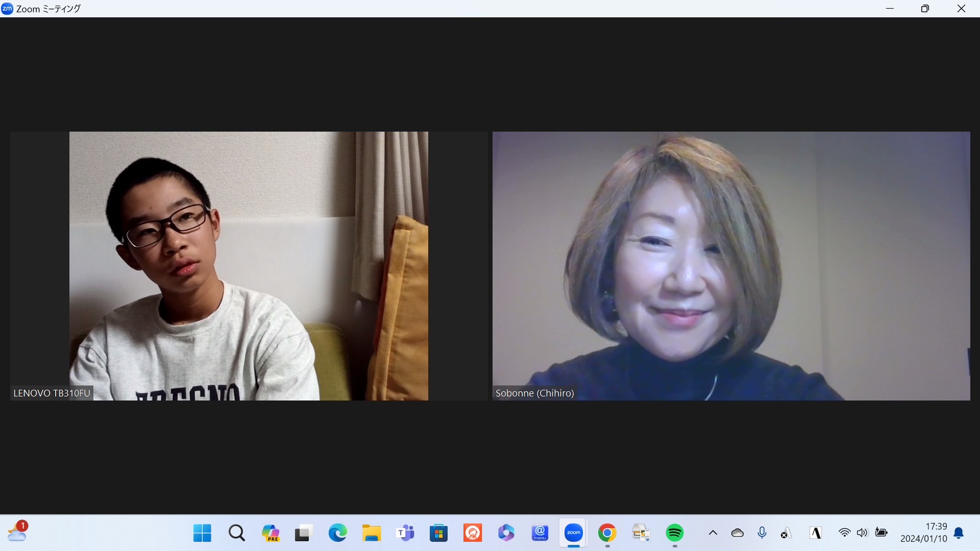
Task: Expand hidden system tray icons
Action: click(713, 533)
